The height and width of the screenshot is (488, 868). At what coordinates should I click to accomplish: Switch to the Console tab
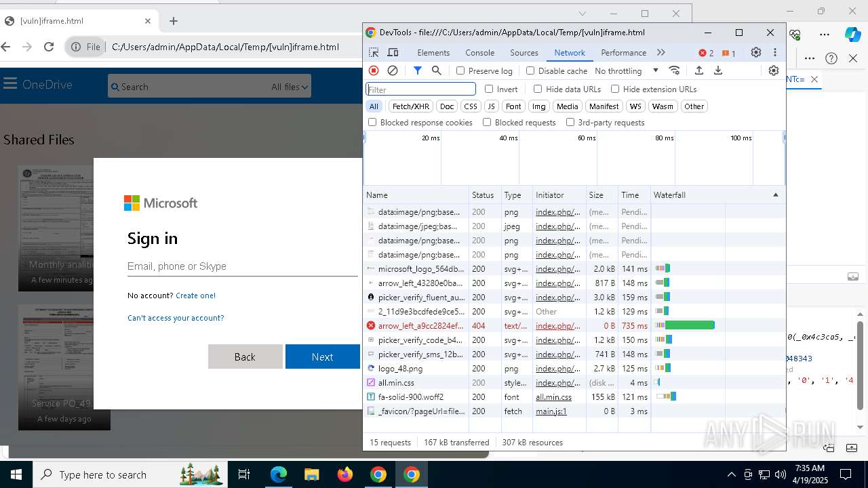click(480, 53)
